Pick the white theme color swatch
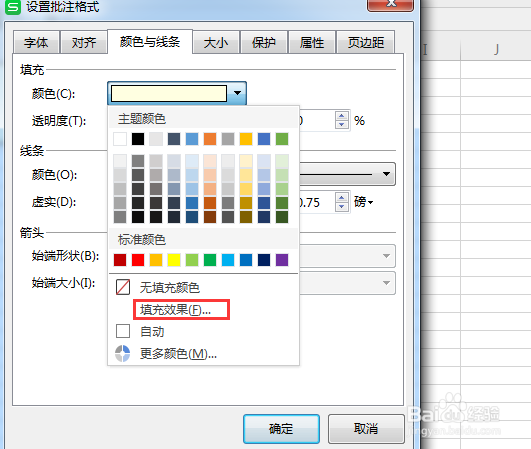This screenshot has height=449, width=531. (120, 139)
